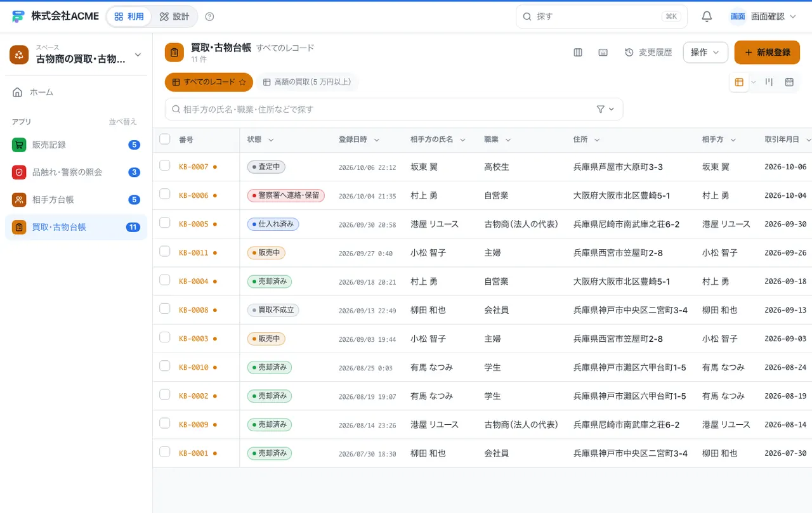Click 並べ替え in the sidebar
Screen dimensions: 812x513
[122, 122]
